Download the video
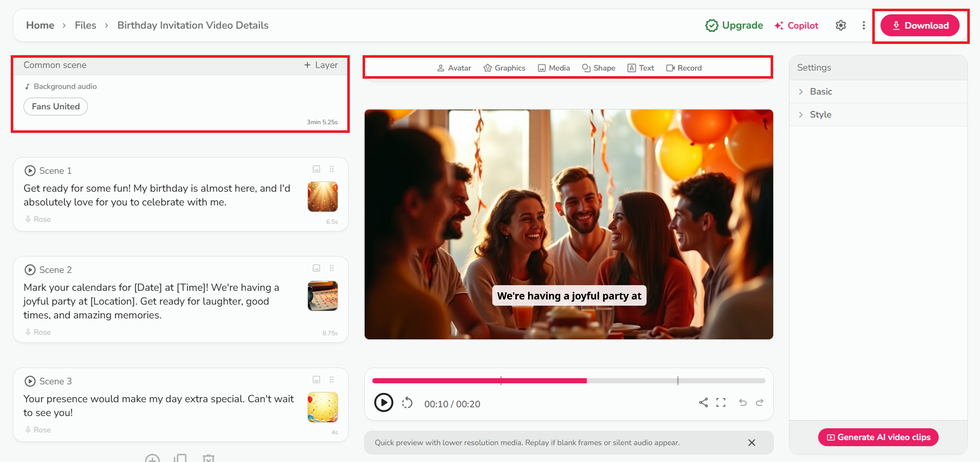Image resolution: width=980 pixels, height=462 pixels. [920, 26]
